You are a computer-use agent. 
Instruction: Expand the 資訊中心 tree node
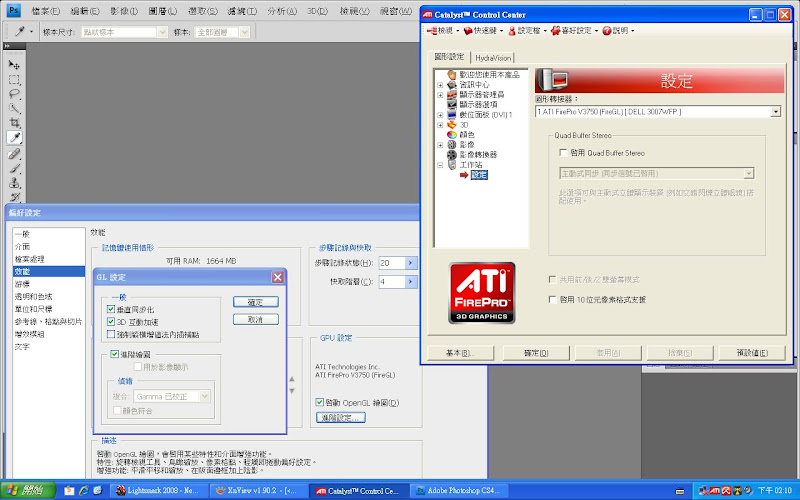(x=440, y=85)
